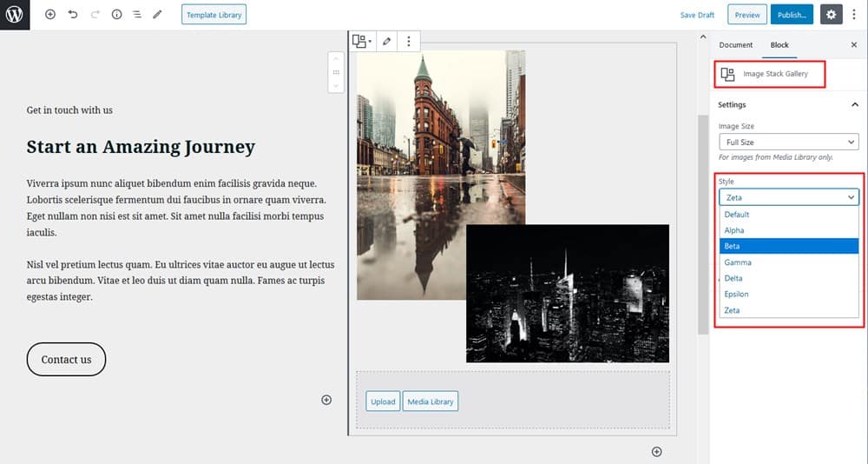Add a block below the left column
Screen dimensions: 868x464
(326, 400)
